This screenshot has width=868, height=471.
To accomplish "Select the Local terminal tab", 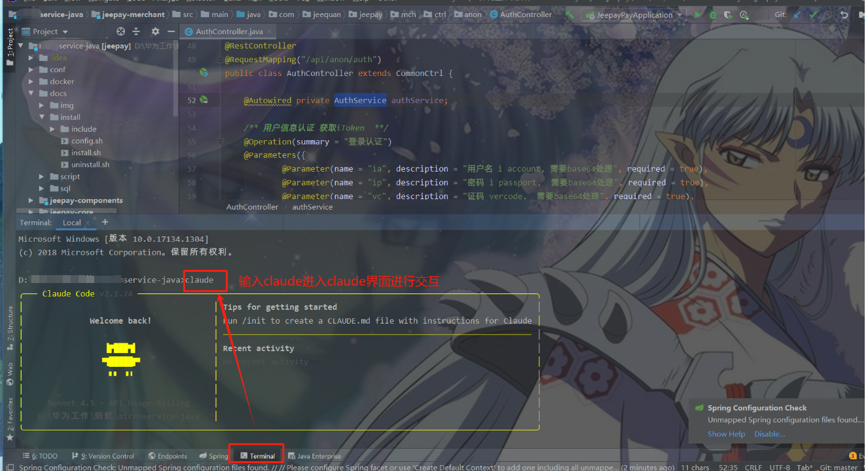I will [71, 223].
